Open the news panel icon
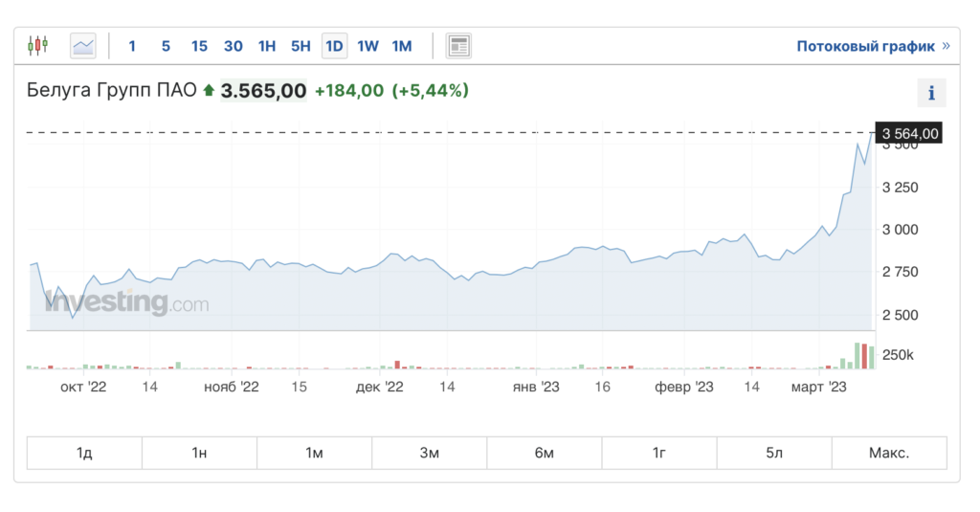Screen dimensions: 980x512 [x=459, y=45]
